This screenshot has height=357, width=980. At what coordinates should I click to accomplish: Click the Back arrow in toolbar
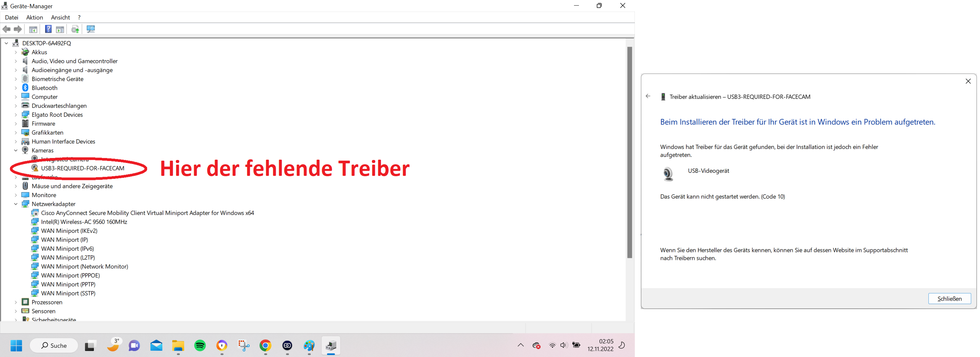pos(7,29)
